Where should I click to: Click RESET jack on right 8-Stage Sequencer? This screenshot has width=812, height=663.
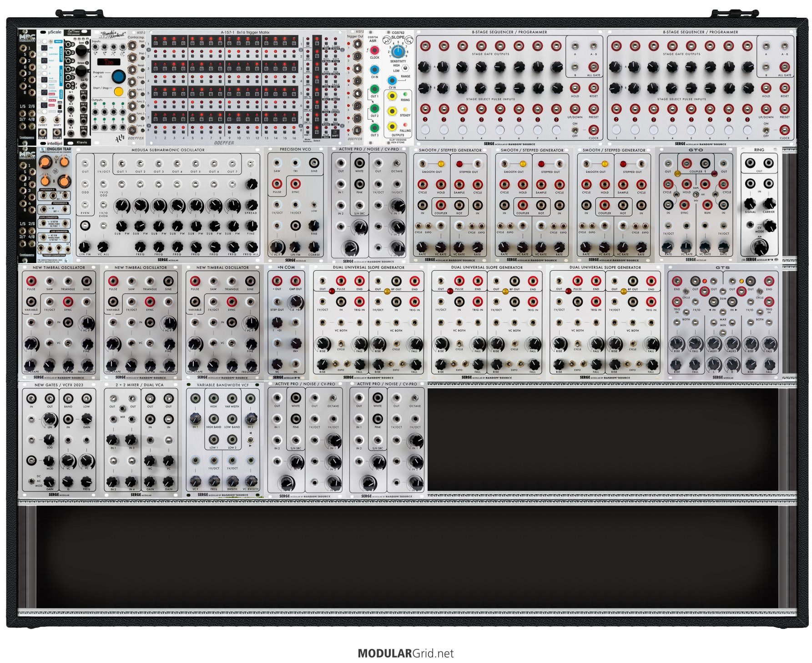coord(785,88)
